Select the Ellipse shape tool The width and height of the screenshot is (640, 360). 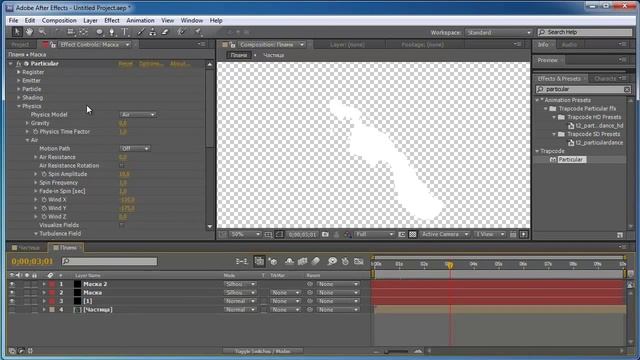(99, 32)
